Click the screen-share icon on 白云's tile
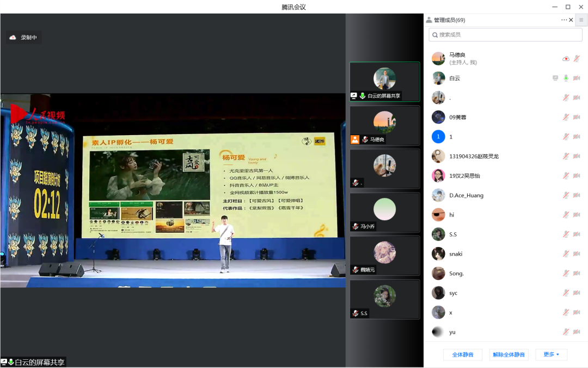 click(x=354, y=96)
